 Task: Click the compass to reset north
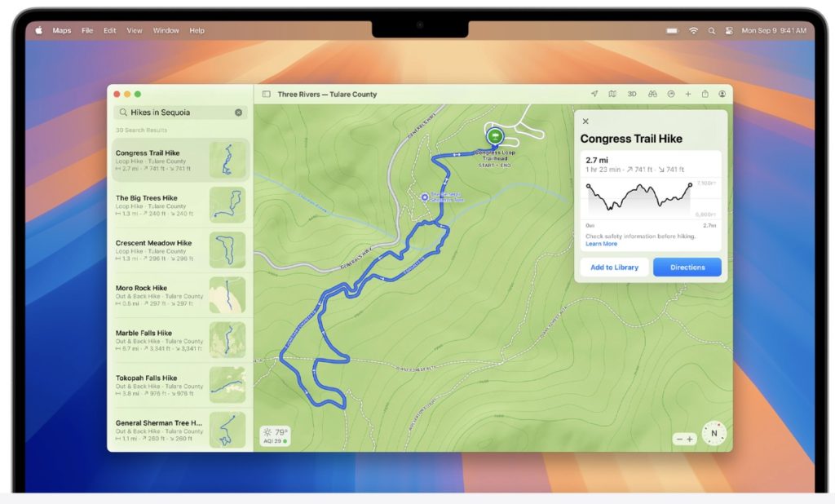coord(714,433)
